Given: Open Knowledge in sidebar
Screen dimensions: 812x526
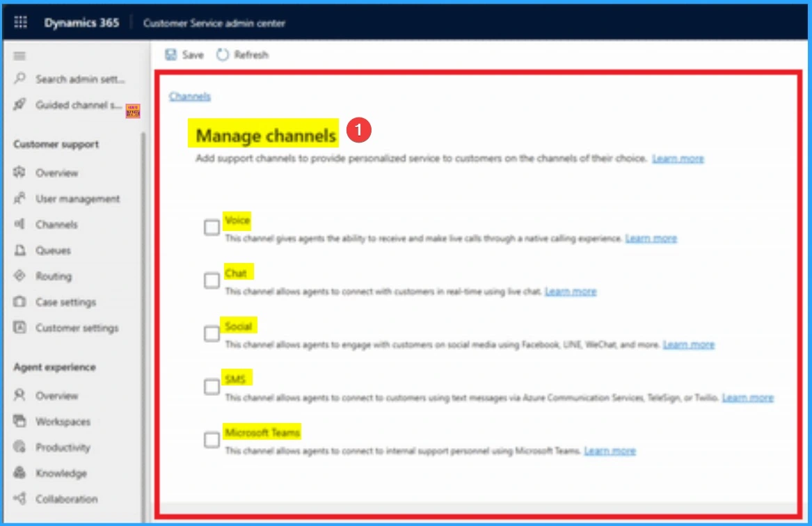Looking at the screenshot, I should coord(61,473).
